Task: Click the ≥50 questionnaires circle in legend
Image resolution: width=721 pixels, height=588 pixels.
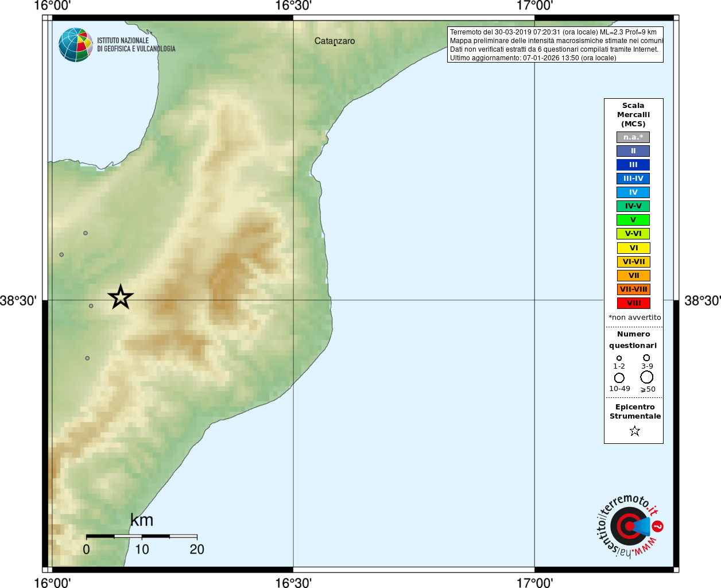Action: pos(647,377)
